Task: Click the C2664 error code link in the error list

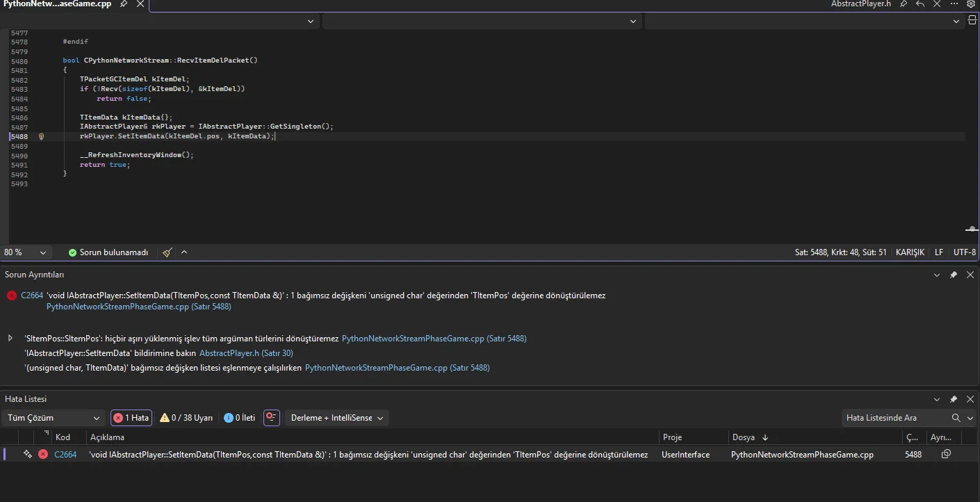Action: (65, 454)
